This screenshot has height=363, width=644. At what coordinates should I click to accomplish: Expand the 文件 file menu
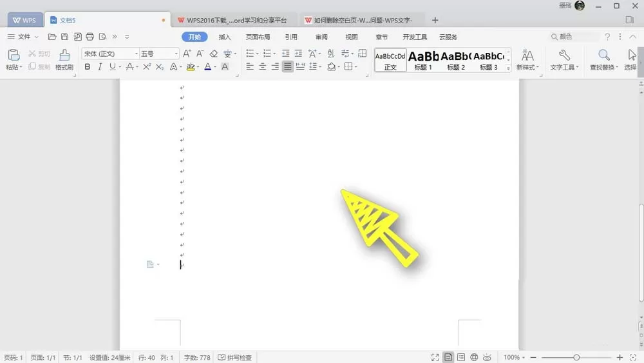point(23,37)
